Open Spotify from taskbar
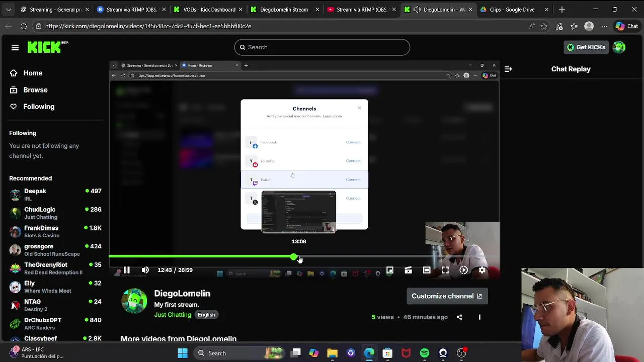644x362 pixels. coord(425,353)
